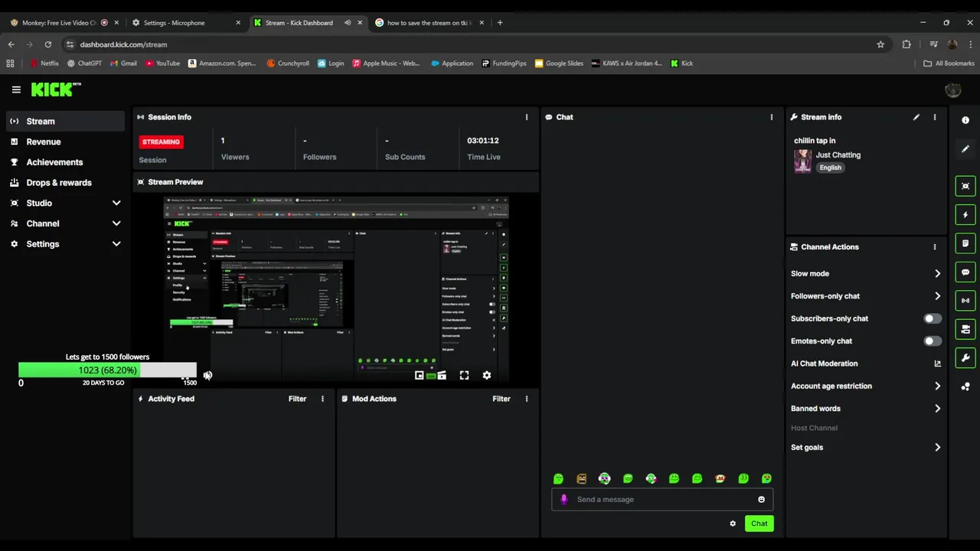The width and height of the screenshot is (980, 551).
Task: Click the green Chat send button
Action: click(x=759, y=523)
